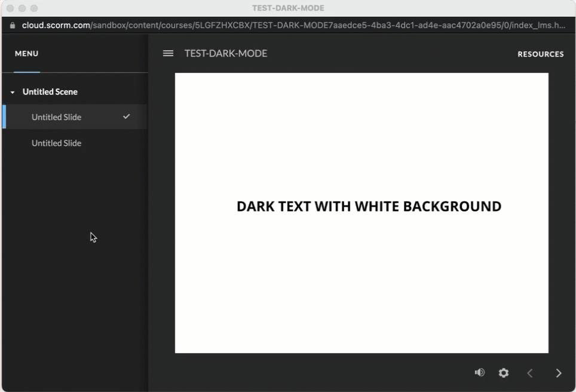
Task: Toggle the hamburger sidebar menu icon
Action: pyautogui.click(x=168, y=53)
